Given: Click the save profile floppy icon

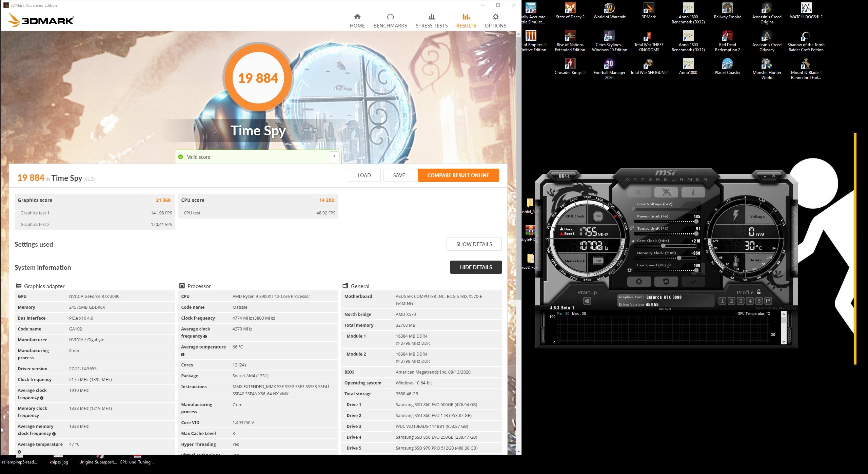Looking at the screenshot, I should [768, 301].
